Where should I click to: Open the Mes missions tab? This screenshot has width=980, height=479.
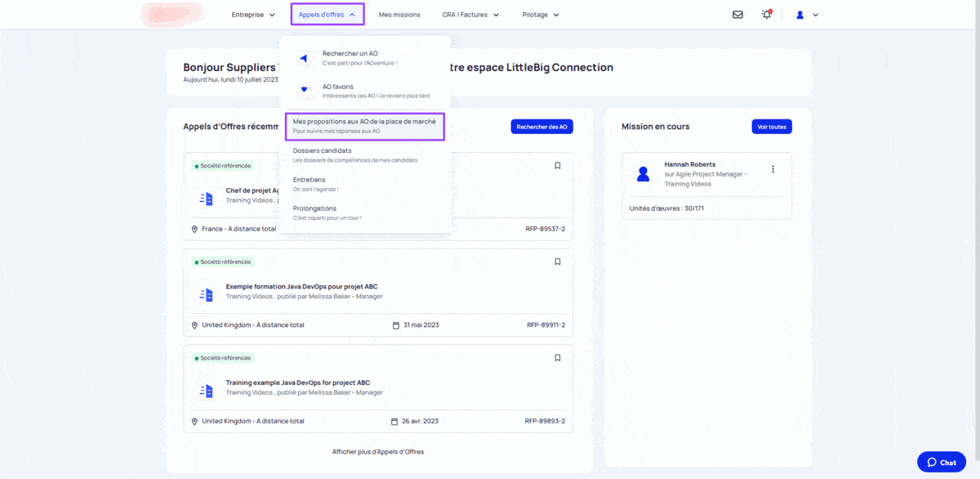tap(399, 15)
